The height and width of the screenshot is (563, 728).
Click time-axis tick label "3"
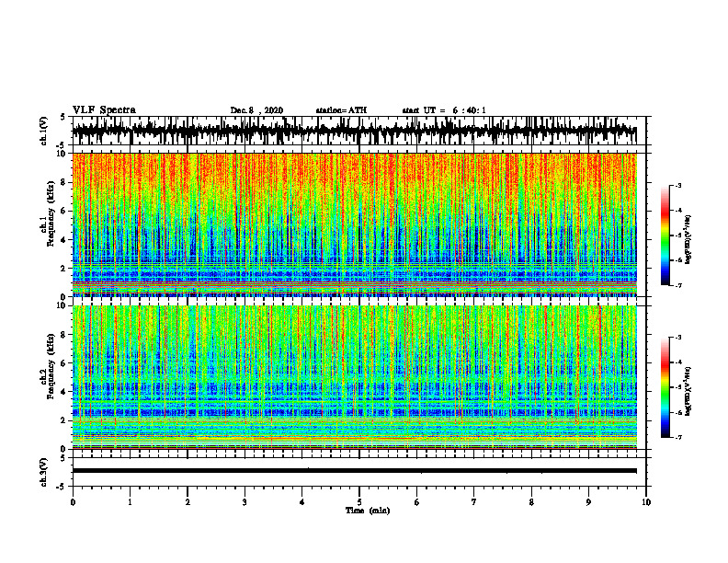pos(245,502)
